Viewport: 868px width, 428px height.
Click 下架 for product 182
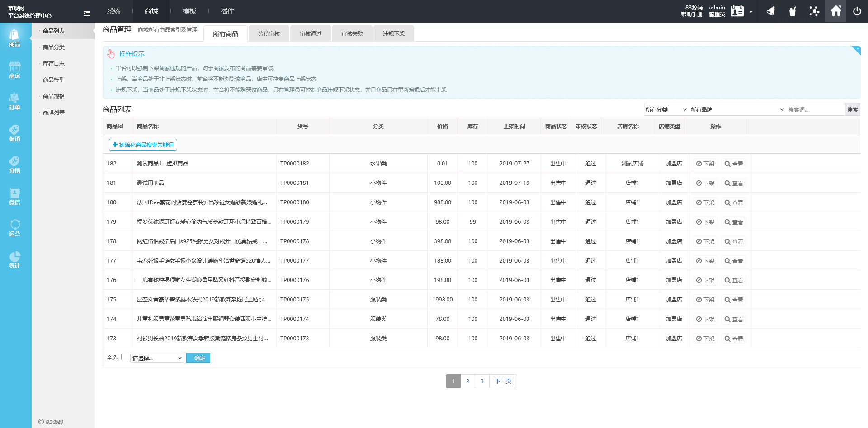(705, 164)
